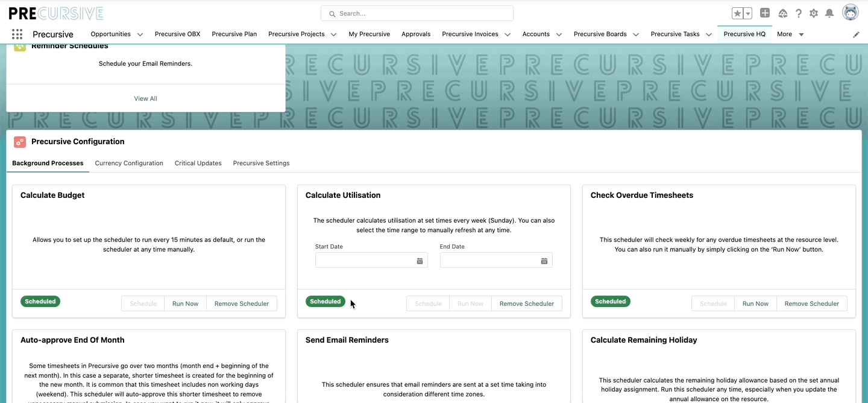Click the Precursive Configuration heading
Screen dimensions: 868x403
click(78, 141)
